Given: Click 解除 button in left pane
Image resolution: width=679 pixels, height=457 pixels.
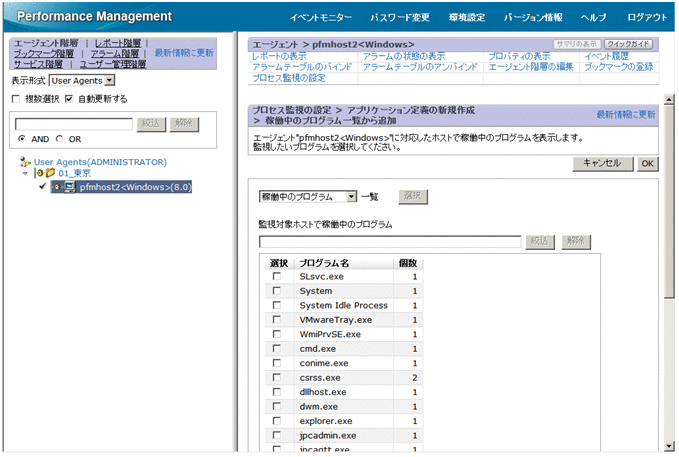Looking at the screenshot, I should tap(184, 124).
